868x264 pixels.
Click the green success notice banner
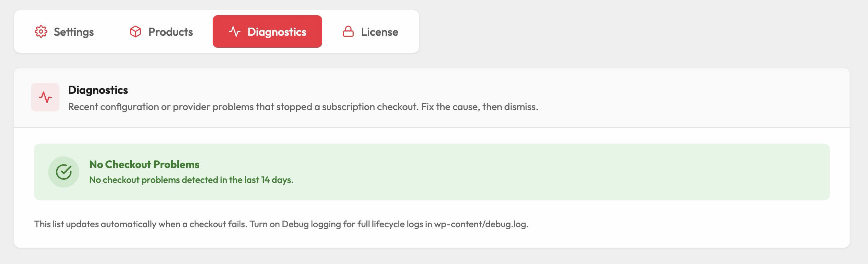(x=432, y=172)
